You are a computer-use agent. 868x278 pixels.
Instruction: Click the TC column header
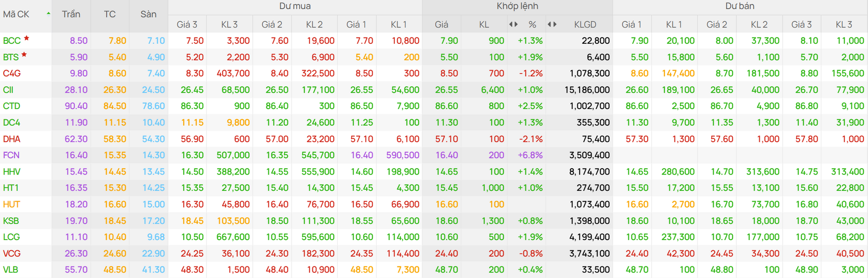[x=110, y=14]
